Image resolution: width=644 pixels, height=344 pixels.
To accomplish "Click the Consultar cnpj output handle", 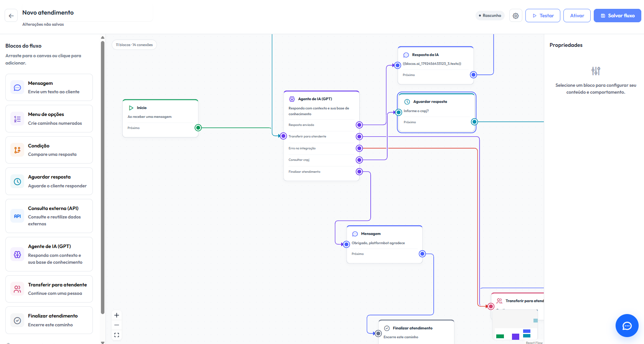I will click(359, 160).
